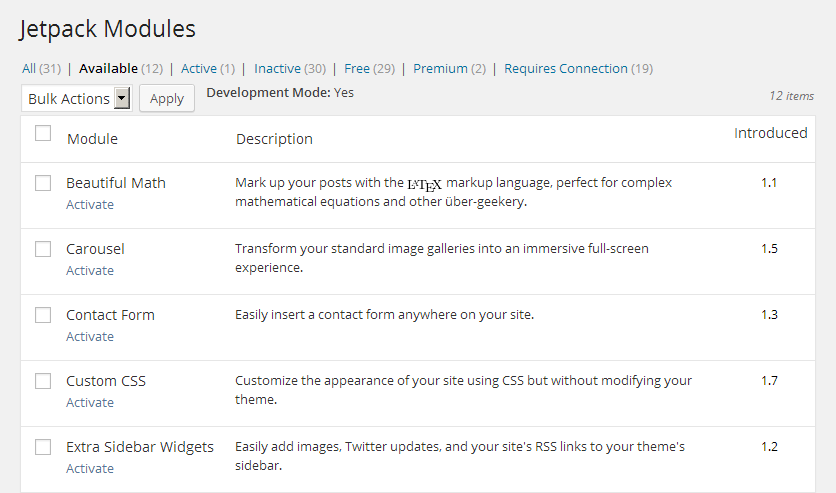Click the Module column header
Viewport: 836px width, 493px height.
tap(92, 139)
